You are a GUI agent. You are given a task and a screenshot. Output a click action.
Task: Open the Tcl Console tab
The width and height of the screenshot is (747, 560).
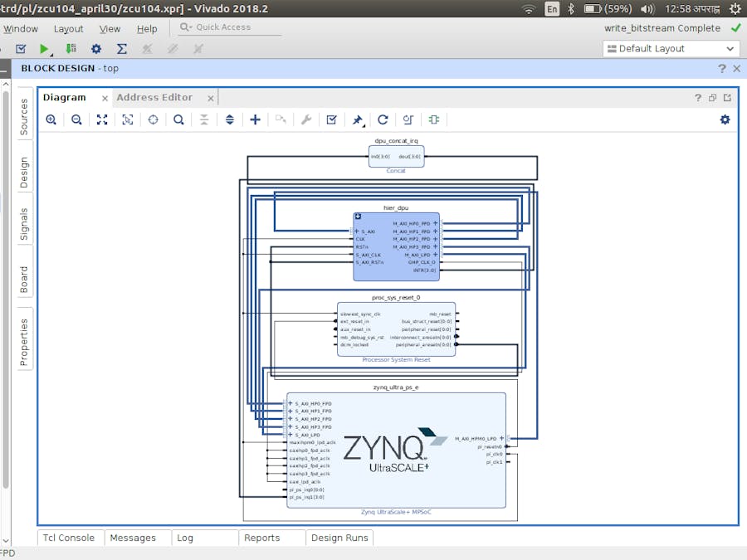71,538
